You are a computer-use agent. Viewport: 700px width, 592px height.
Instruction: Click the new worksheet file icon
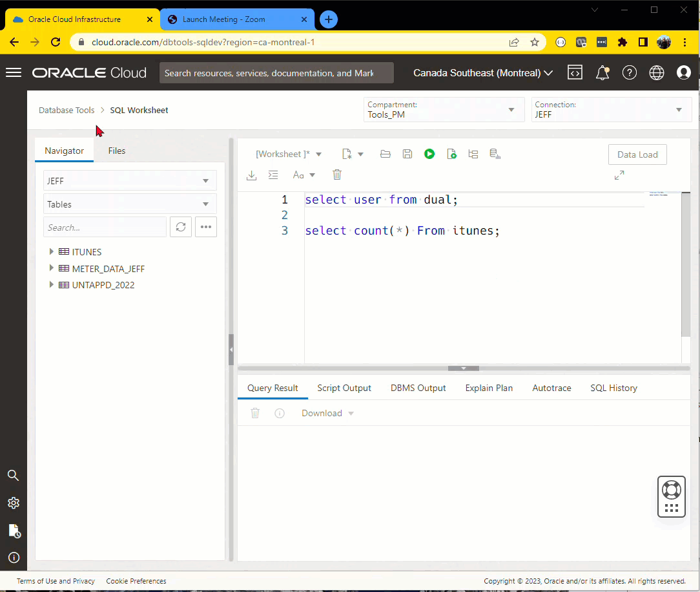click(346, 154)
